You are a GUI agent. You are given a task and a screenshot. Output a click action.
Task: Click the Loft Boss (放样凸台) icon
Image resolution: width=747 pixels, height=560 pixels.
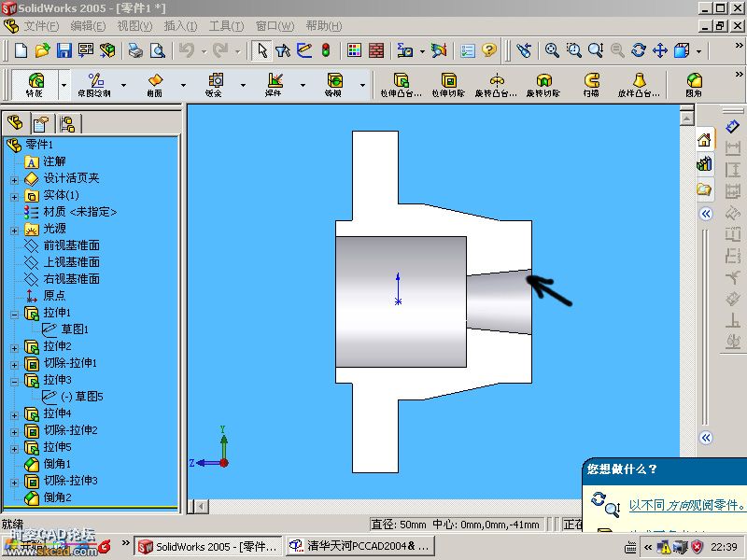639,85
